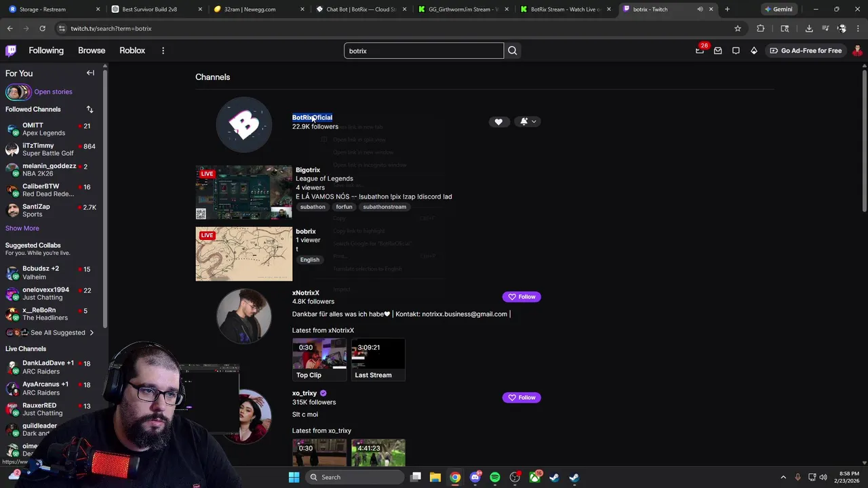Select the English tag on bobrix
This screenshot has width=868, height=488.
tap(310, 260)
